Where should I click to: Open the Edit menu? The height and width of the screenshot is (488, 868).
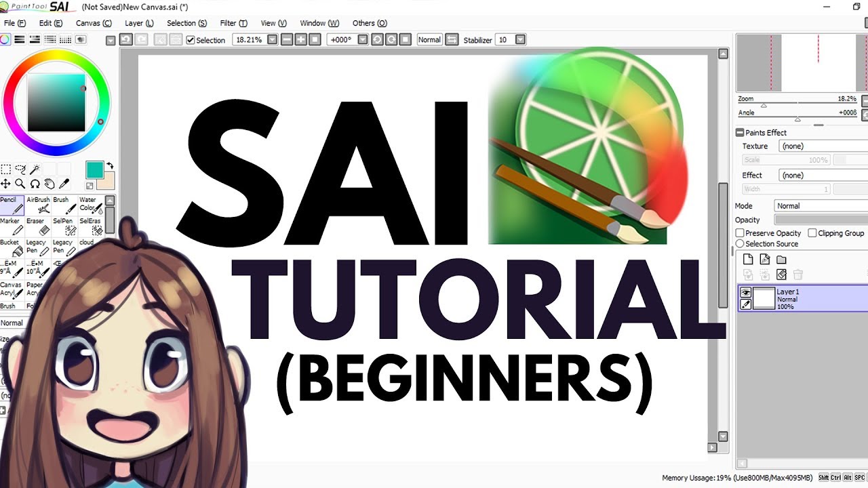tap(51, 23)
